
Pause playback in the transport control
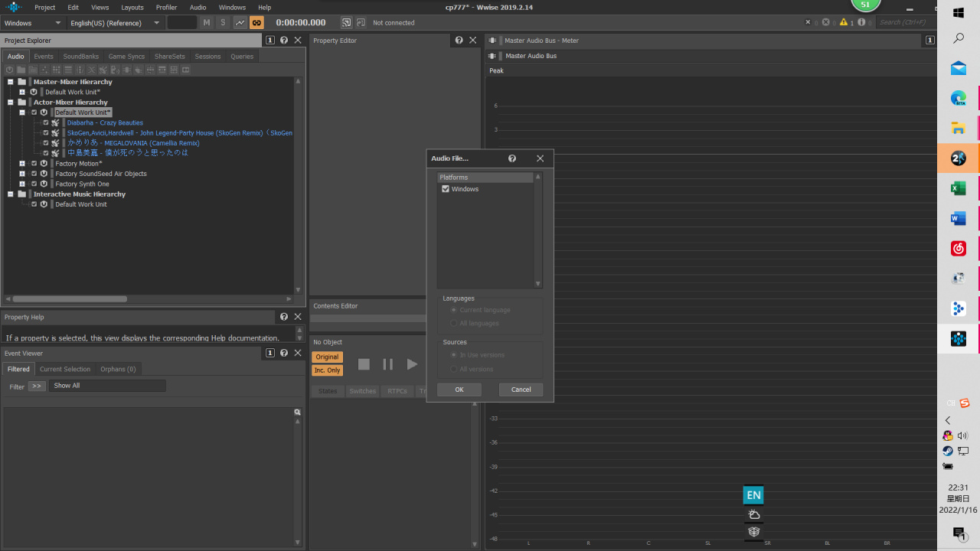click(x=387, y=364)
